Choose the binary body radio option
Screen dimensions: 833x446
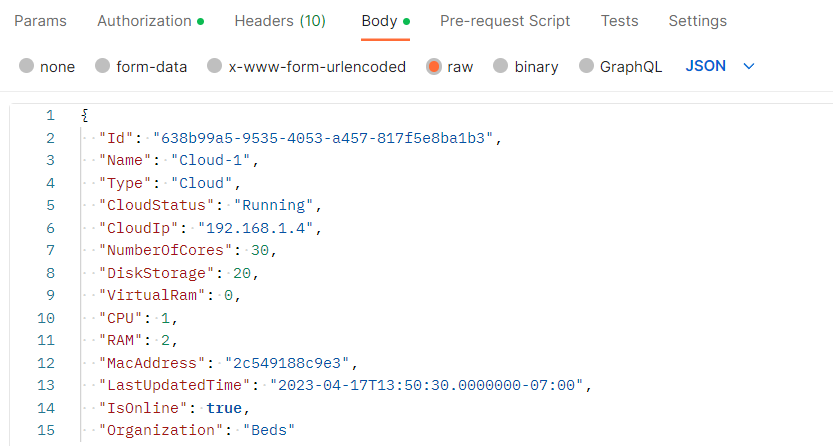click(500, 66)
